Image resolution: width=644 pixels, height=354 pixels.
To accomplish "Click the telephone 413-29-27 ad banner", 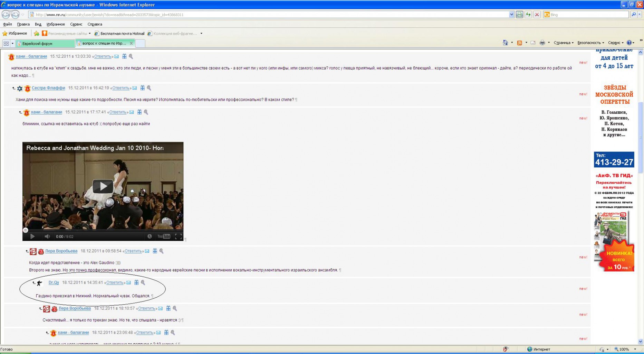I will (x=614, y=159).
